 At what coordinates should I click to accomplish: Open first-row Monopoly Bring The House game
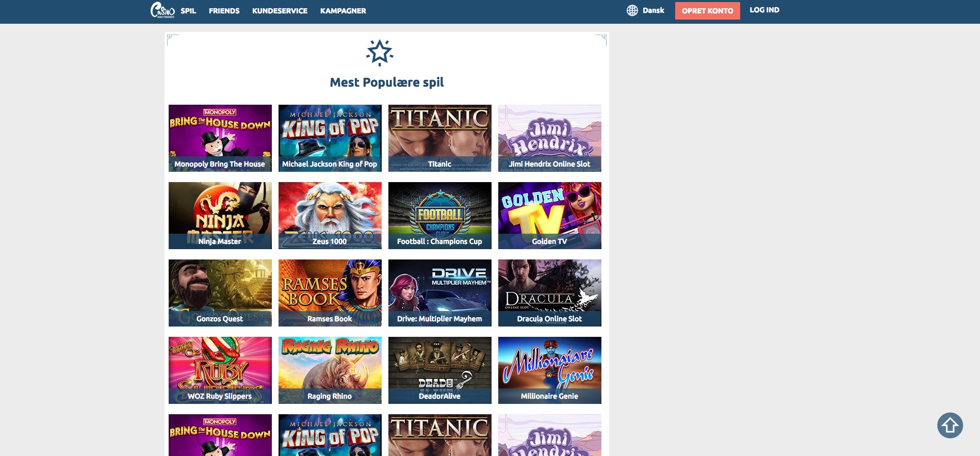pyautogui.click(x=220, y=138)
